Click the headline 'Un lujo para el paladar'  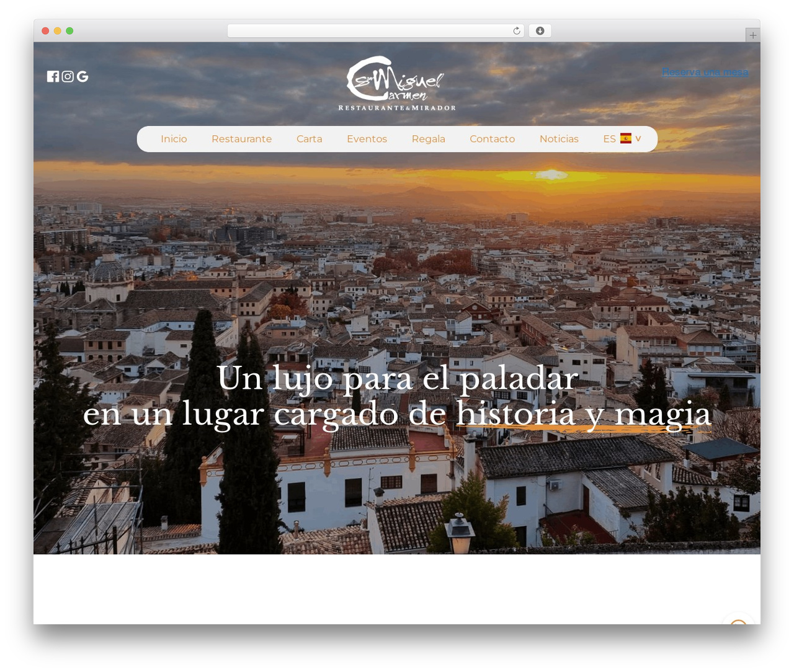tap(398, 378)
